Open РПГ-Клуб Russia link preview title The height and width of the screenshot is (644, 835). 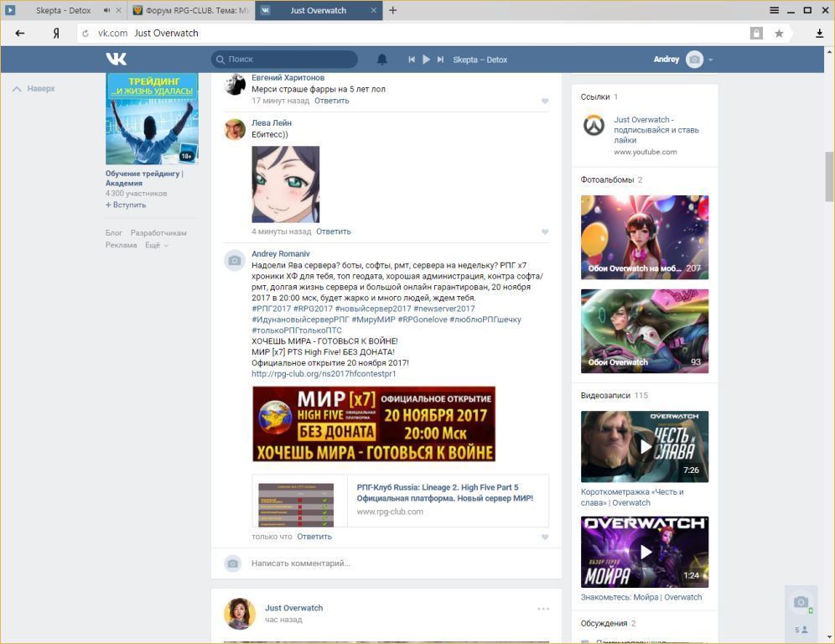pos(444,493)
